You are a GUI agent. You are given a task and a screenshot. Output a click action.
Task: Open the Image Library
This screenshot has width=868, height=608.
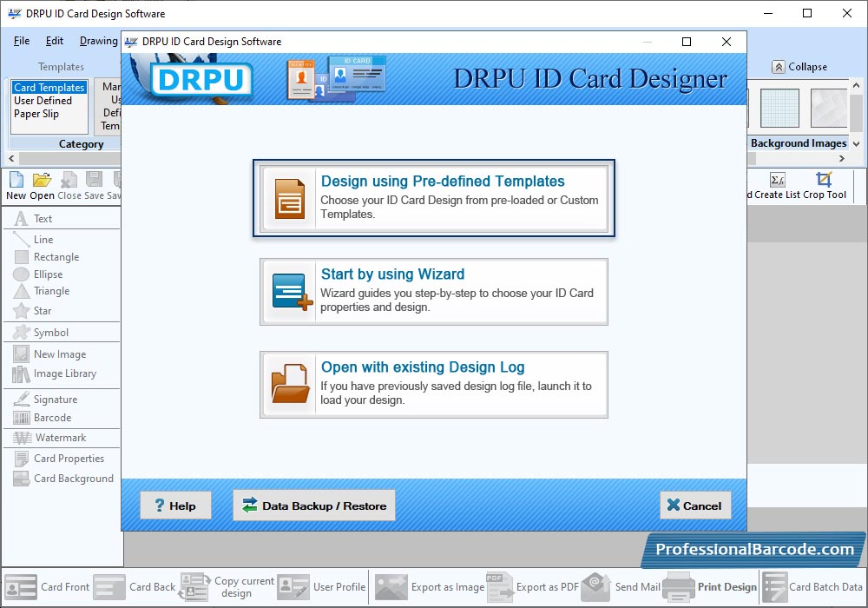54,373
